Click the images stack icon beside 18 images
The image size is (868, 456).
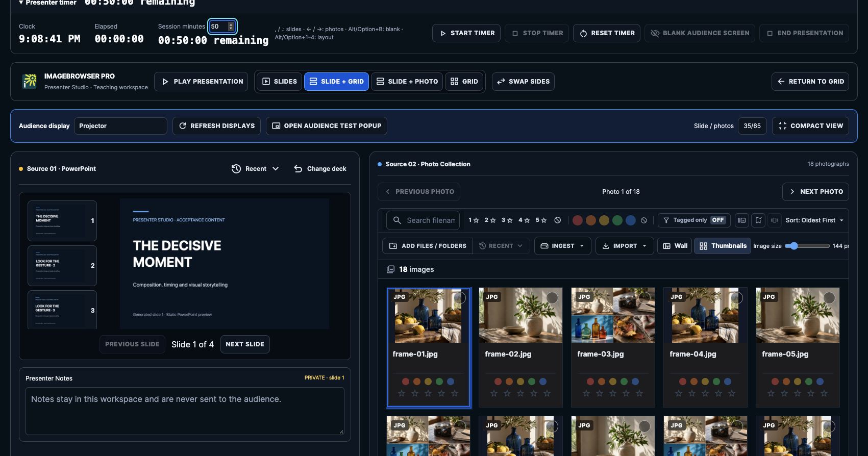pyautogui.click(x=391, y=269)
